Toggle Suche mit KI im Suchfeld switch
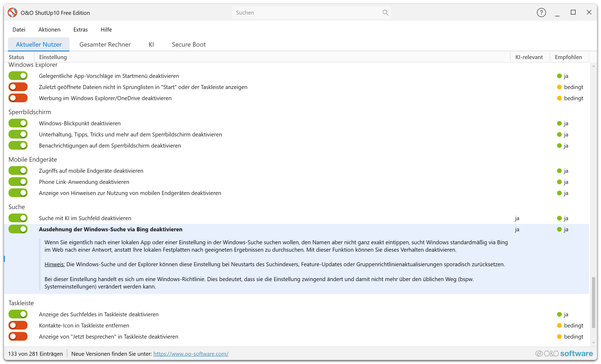Viewport: 601px width, 364px height. coord(18,218)
